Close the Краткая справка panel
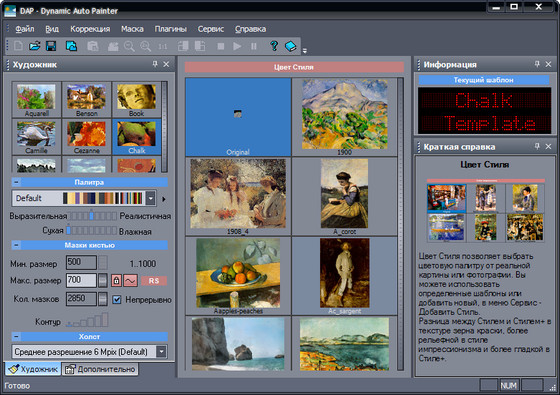Screen dimensions: 560x395 [549, 146]
